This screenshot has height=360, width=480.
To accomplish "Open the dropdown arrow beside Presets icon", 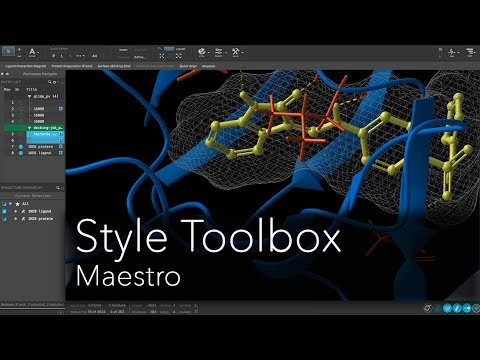I will [226, 52].
